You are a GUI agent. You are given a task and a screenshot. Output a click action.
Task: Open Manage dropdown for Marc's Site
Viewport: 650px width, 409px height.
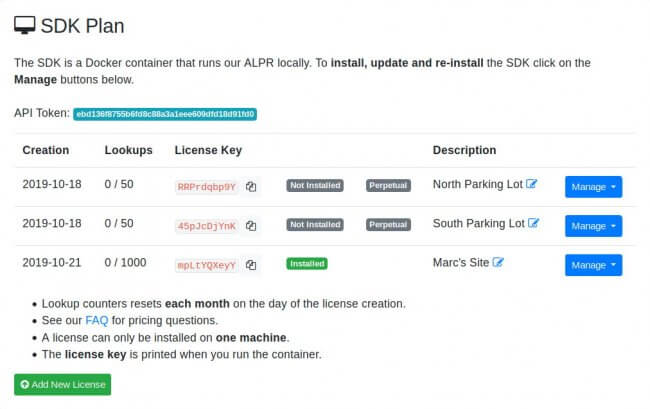[593, 265]
